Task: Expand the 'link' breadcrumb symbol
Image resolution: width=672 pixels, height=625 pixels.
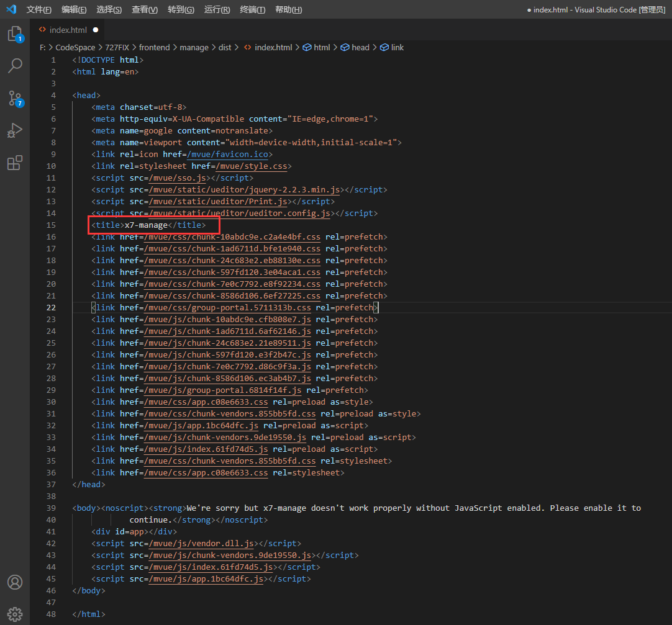Action: [x=397, y=47]
